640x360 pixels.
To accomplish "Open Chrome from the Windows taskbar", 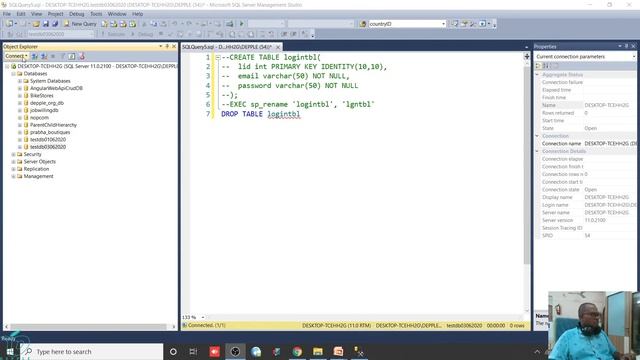I will (x=297, y=351).
